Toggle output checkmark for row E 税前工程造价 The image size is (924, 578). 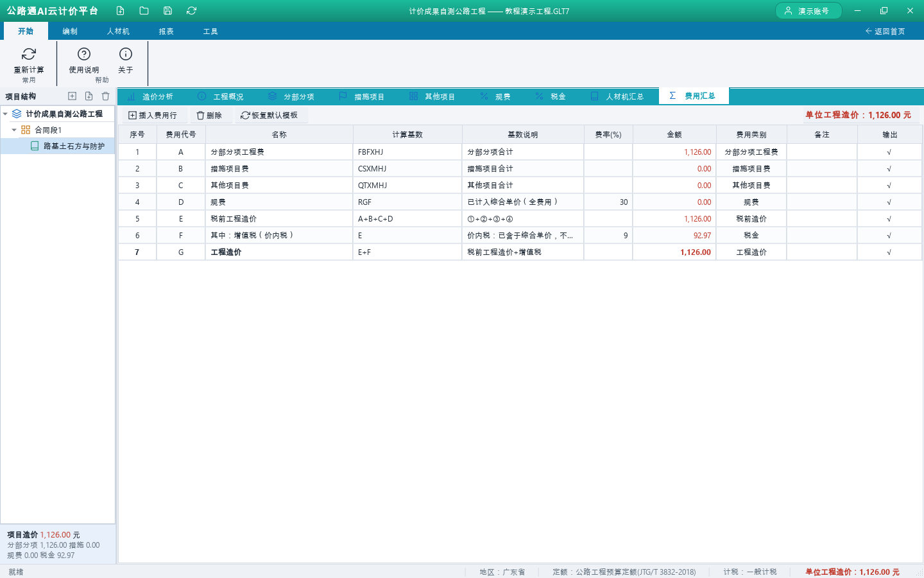click(x=889, y=219)
